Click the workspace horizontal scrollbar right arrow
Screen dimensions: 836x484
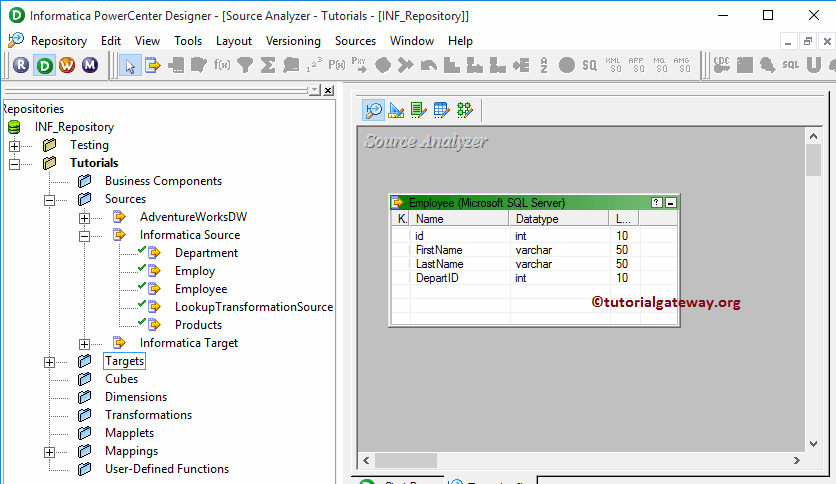(796, 461)
